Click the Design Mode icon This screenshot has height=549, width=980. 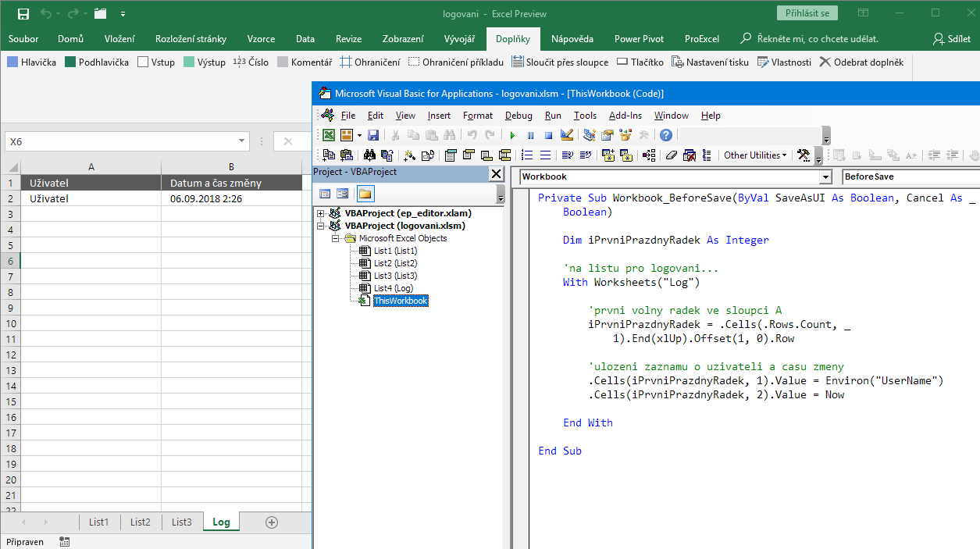click(567, 135)
